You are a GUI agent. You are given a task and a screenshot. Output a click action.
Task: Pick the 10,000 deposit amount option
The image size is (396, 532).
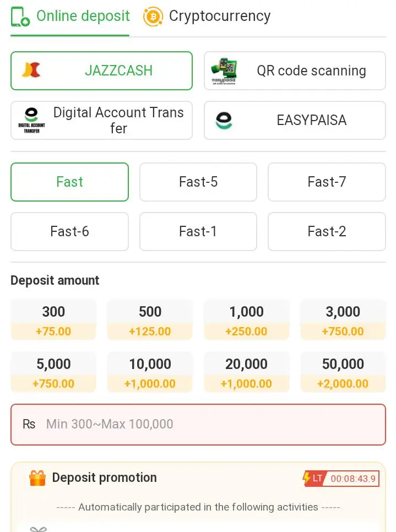[x=150, y=372]
